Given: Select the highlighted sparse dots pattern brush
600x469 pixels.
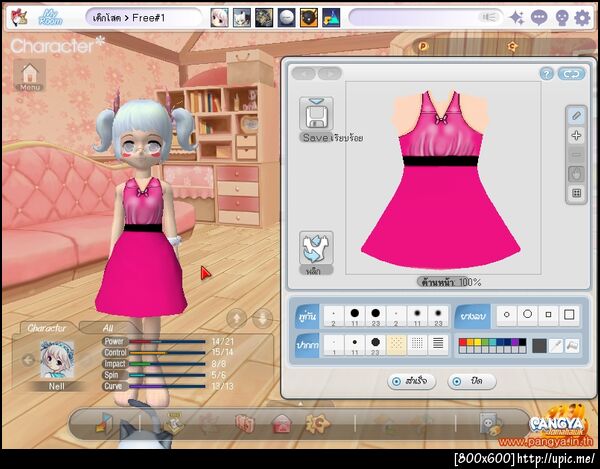Looking at the screenshot, I should pyautogui.click(x=396, y=344).
